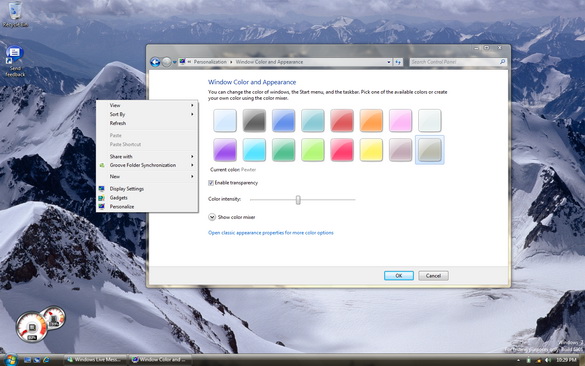Open the recent pages dropdown beside the Forward button
Screen dimensions: 585x366
pyautogui.click(x=174, y=62)
